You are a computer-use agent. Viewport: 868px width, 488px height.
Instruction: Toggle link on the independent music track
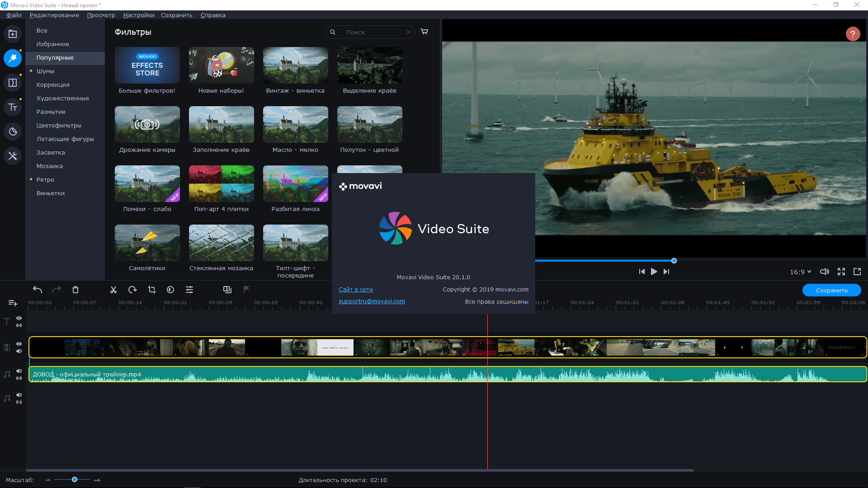coord(19,402)
